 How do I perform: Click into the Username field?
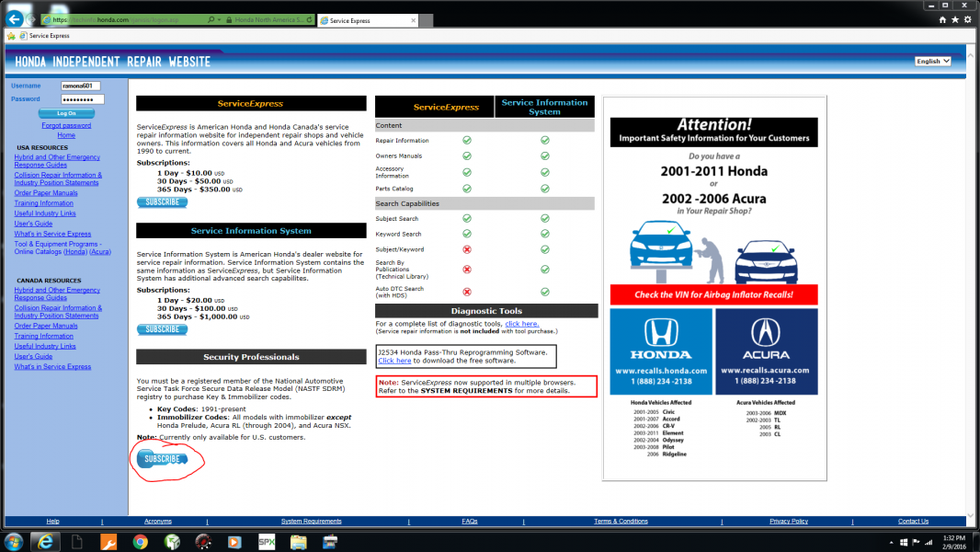point(81,86)
